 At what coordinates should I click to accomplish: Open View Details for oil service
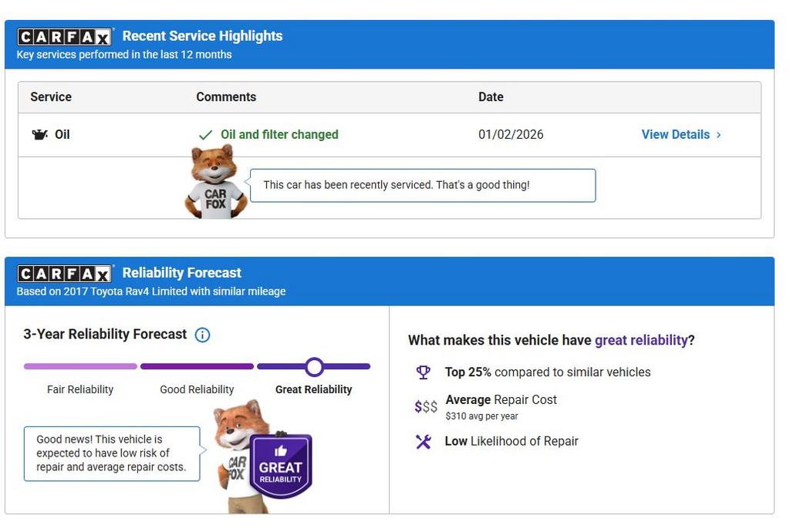pyautogui.click(x=675, y=134)
